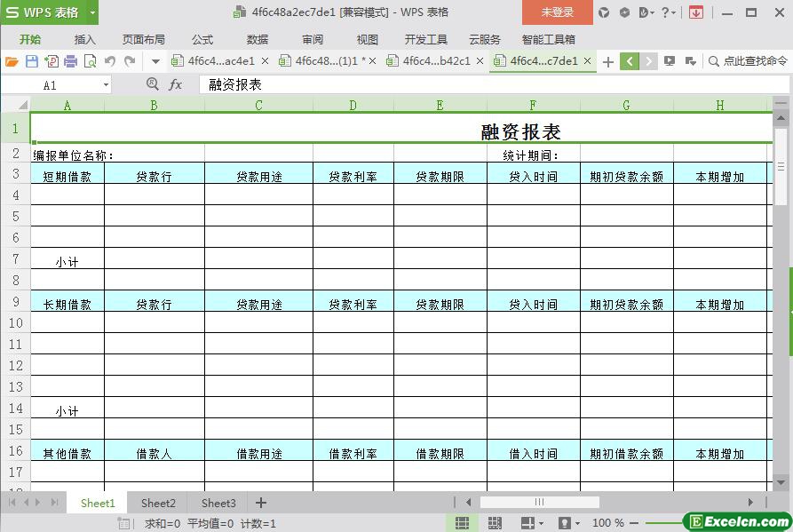Image resolution: width=793 pixels, height=532 pixels.
Task: Open the Name Box dropdown arrow
Action: point(106,85)
